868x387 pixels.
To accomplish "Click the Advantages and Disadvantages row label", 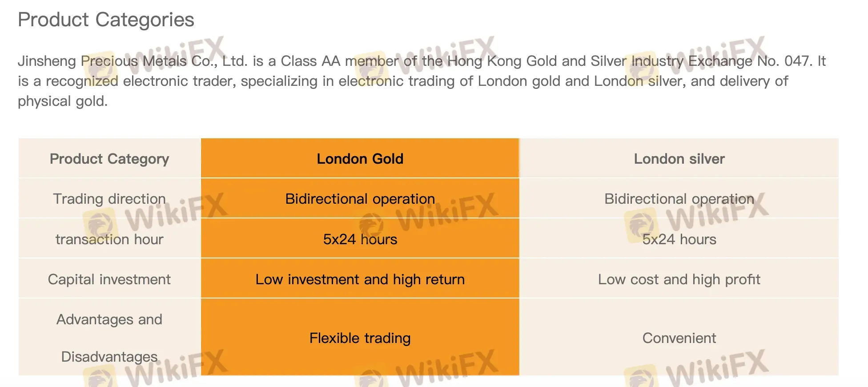I will 109,338.
